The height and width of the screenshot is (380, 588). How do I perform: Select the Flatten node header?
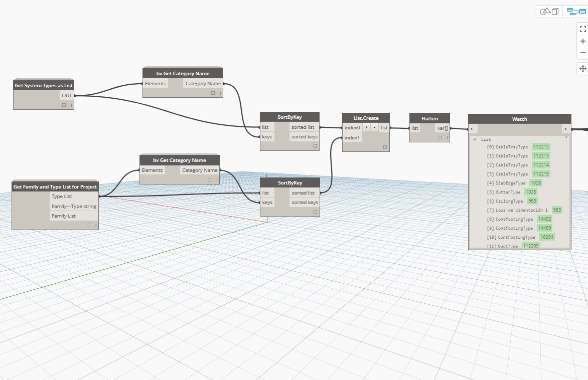tap(429, 118)
